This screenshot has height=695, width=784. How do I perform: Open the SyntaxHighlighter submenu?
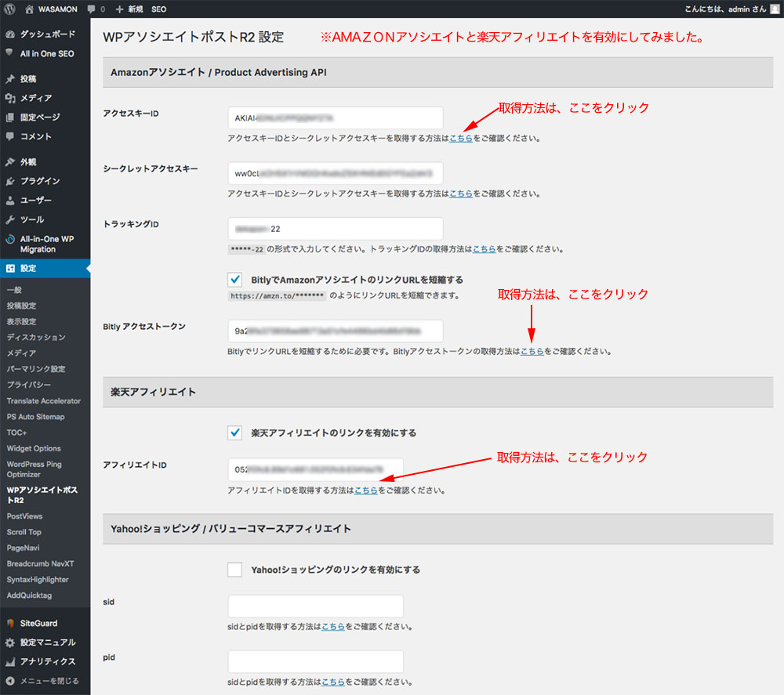coord(38,580)
